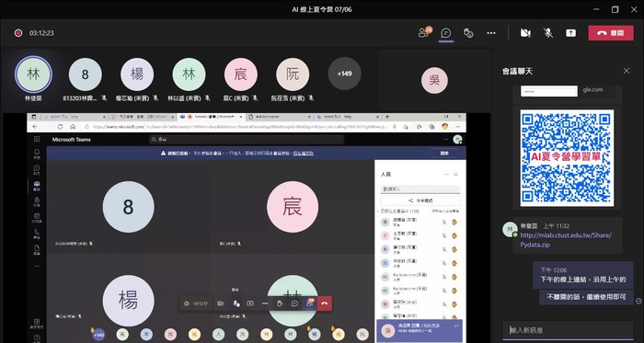Open Teams icon in shared Teams sidebar
This screenshot has height=343, width=644.
37,186
